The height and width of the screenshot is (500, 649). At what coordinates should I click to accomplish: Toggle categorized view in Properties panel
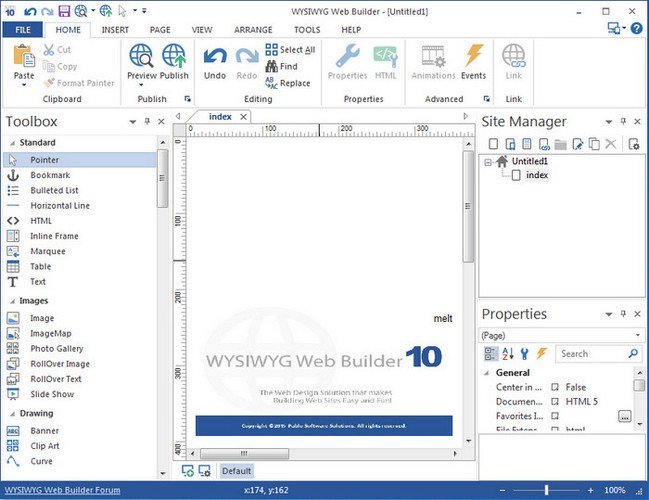click(491, 353)
